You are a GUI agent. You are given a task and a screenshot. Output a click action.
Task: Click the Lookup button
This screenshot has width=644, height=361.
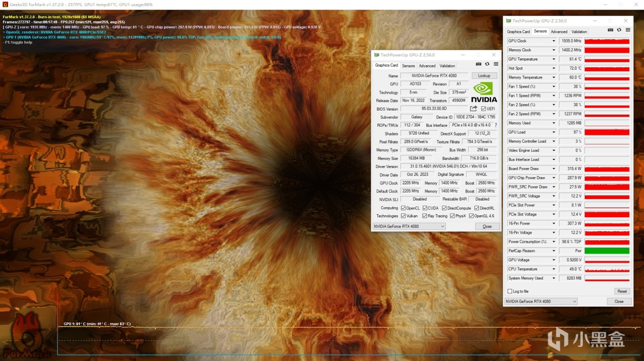pyautogui.click(x=484, y=76)
